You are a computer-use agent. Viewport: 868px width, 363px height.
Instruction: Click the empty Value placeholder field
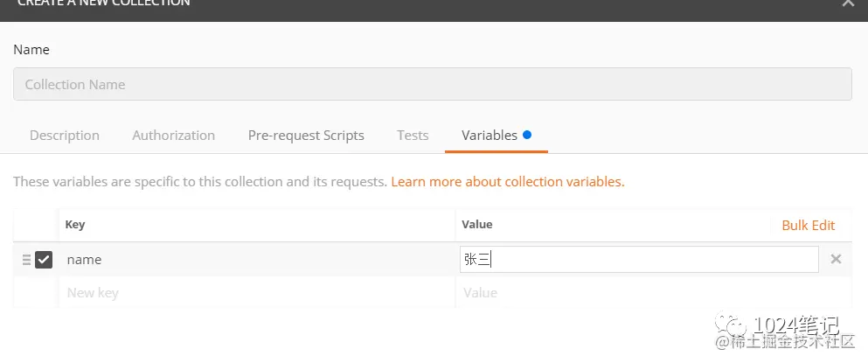[638, 293]
